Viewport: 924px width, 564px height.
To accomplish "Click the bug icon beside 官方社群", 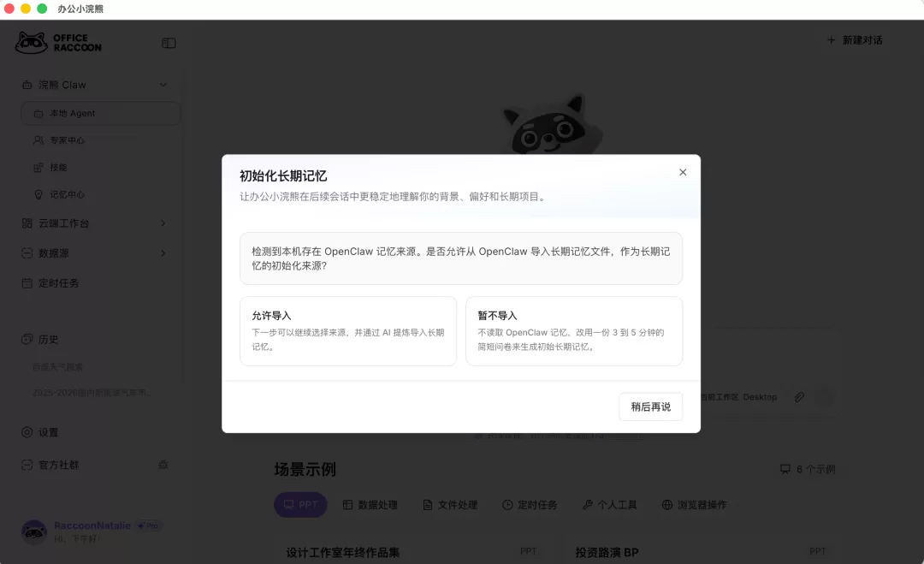I will point(163,465).
